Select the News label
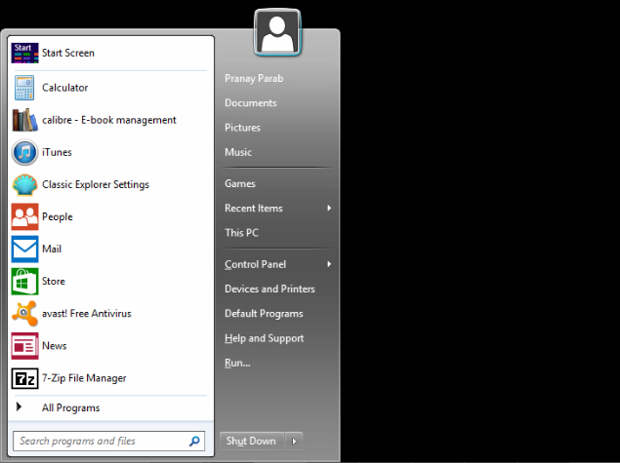The width and height of the screenshot is (620, 463). (54, 346)
